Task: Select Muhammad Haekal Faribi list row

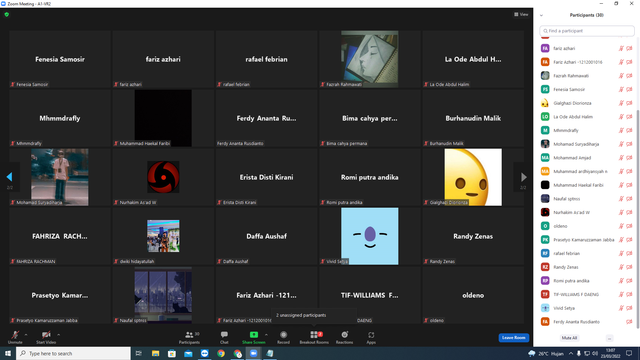Action: coord(587,185)
